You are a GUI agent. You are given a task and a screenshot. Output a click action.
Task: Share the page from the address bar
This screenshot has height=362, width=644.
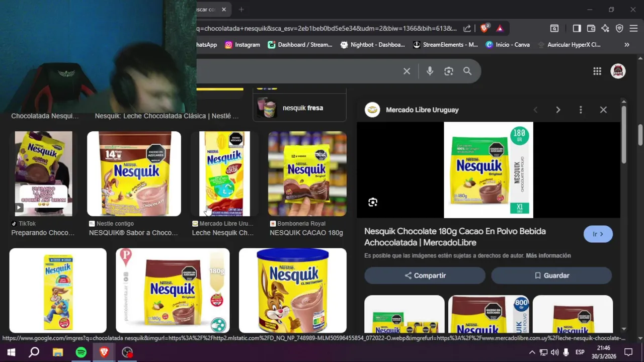point(467,28)
